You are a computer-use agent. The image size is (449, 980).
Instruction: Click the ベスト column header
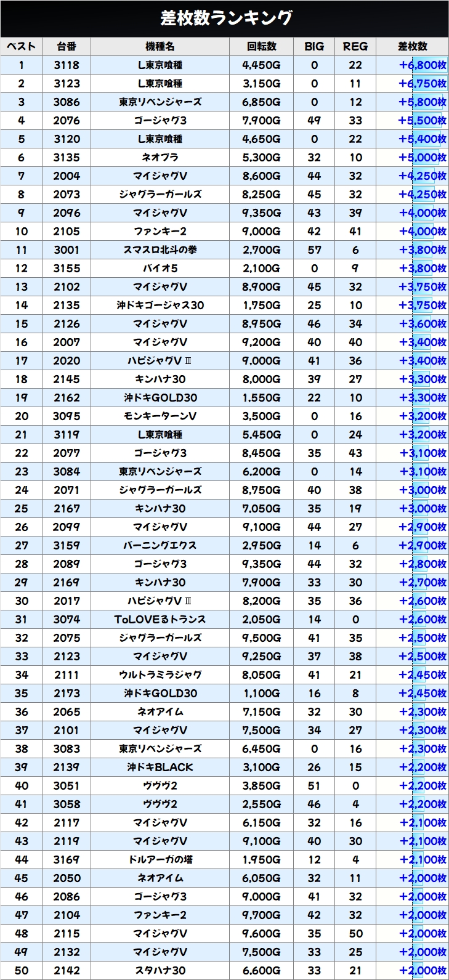click(x=22, y=46)
